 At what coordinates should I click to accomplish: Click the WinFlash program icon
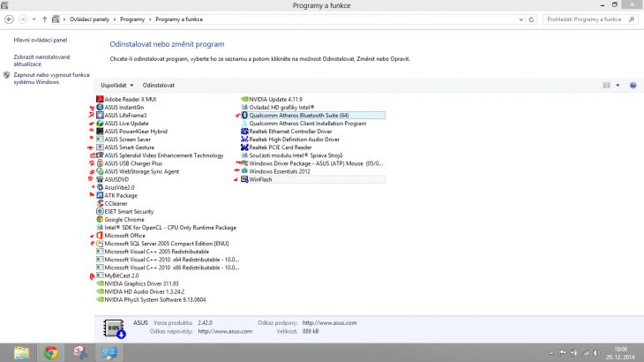(x=244, y=179)
